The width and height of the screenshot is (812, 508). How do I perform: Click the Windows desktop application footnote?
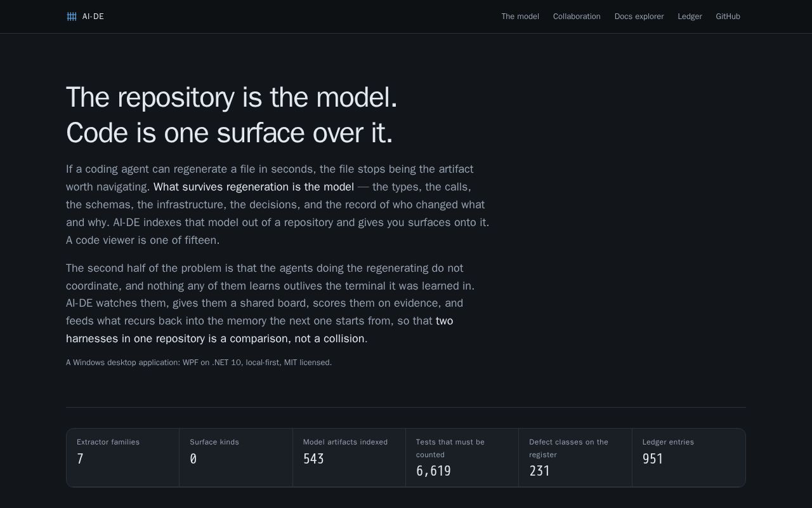(x=199, y=363)
